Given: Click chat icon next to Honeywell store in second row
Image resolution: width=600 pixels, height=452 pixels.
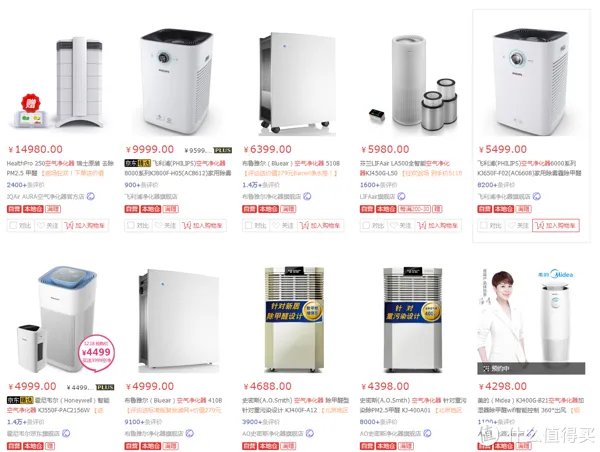Looking at the screenshot, I should pyautogui.click(x=66, y=433).
